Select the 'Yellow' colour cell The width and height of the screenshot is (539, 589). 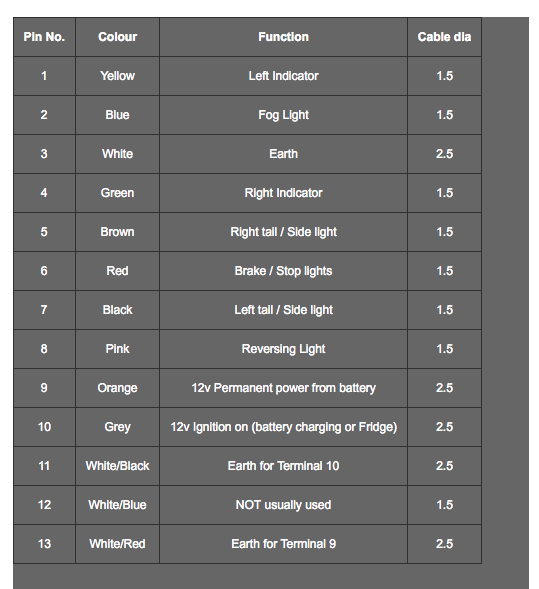pos(117,76)
